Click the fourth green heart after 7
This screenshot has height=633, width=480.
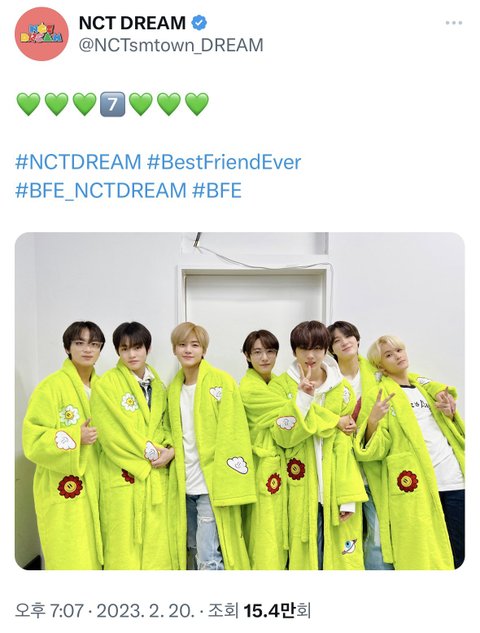tap(140, 104)
